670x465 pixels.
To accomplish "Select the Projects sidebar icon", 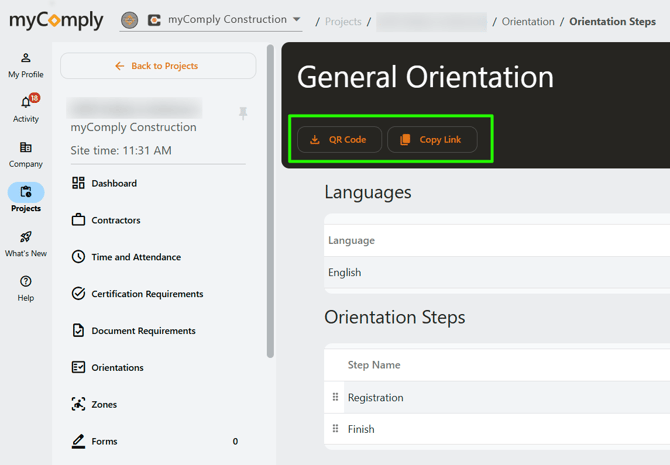I will [x=26, y=192].
